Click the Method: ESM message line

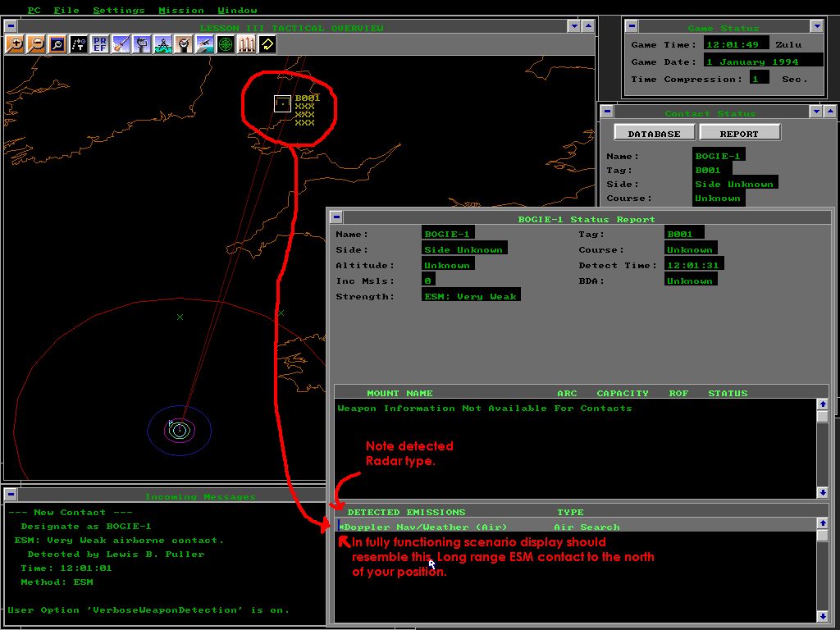pos(57,582)
